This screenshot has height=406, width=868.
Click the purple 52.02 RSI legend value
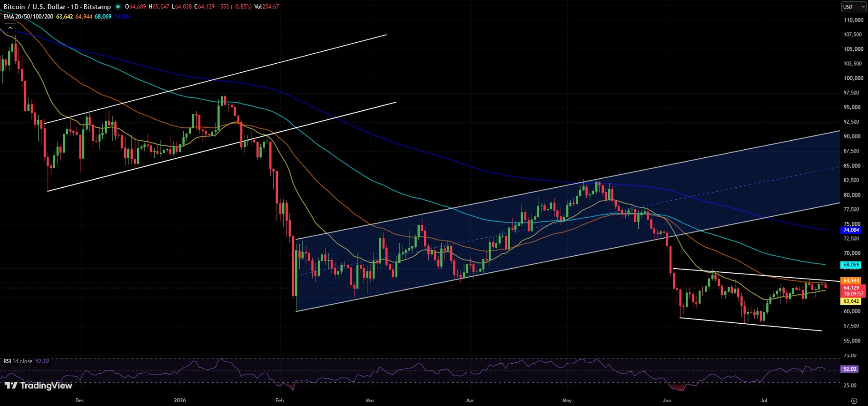(x=42, y=361)
